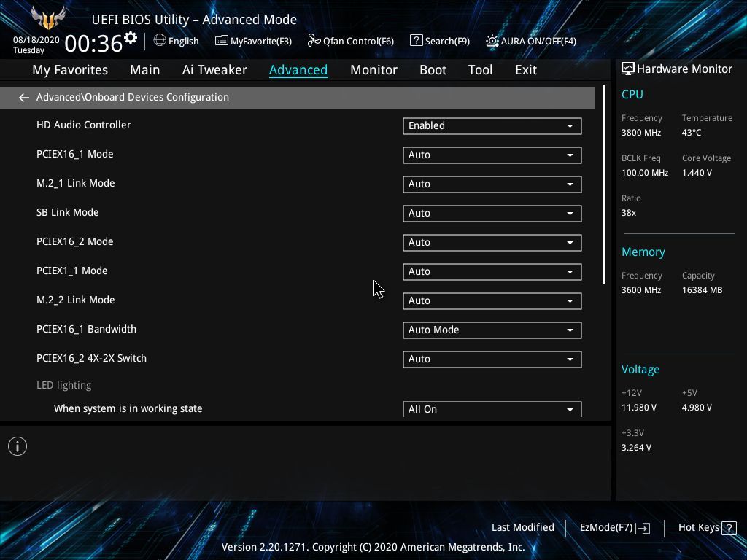
Task: Select M.2_1 Link Mode label
Action: 75,183
